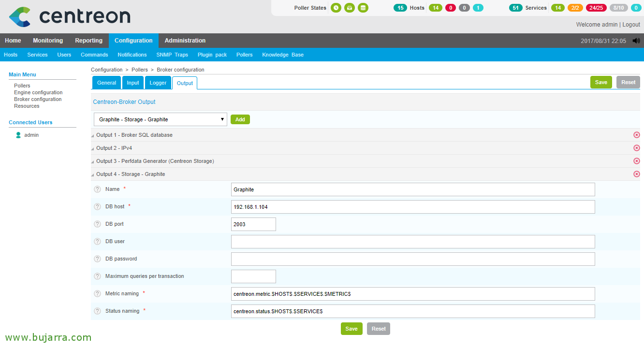Click services OK count 14
This screenshot has width=644, height=348.
pyautogui.click(x=558, y=8)
